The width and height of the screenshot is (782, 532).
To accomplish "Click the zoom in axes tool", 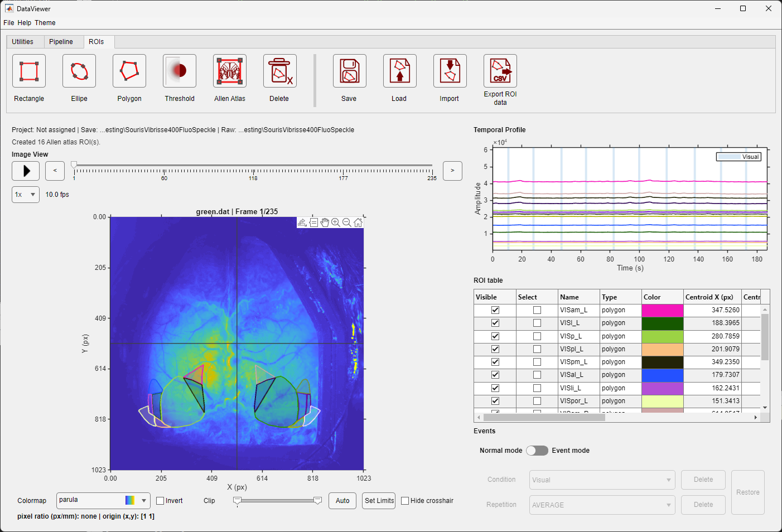I will (x=336, y=223).
